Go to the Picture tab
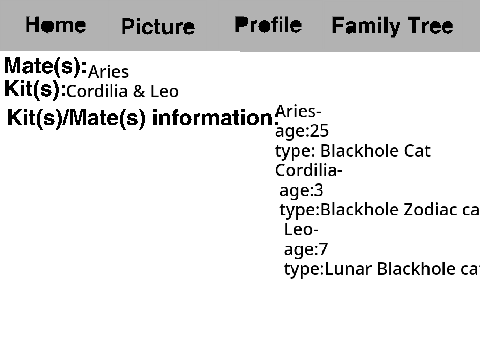Image resolution: width=480 pixels, height=360 pixels. 158,26
